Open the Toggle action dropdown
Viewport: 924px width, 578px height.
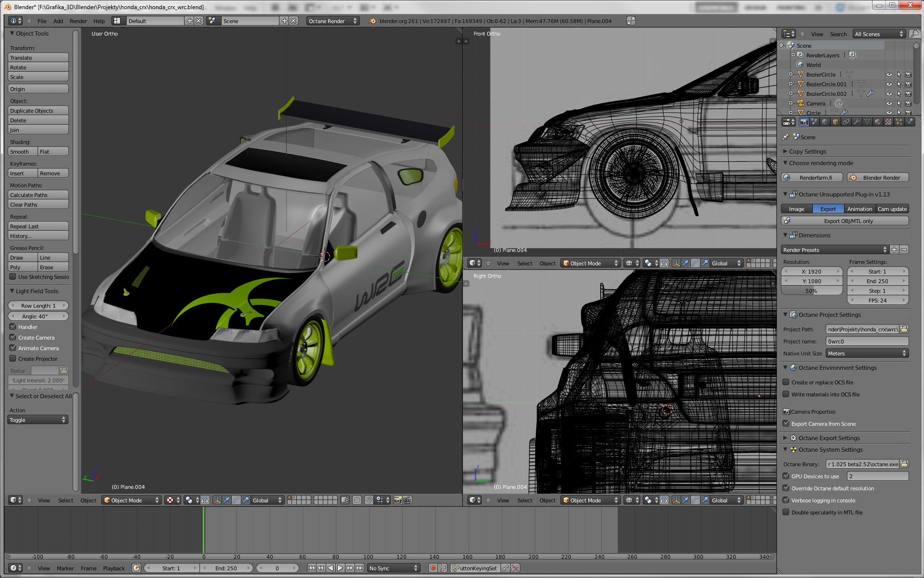38,420
